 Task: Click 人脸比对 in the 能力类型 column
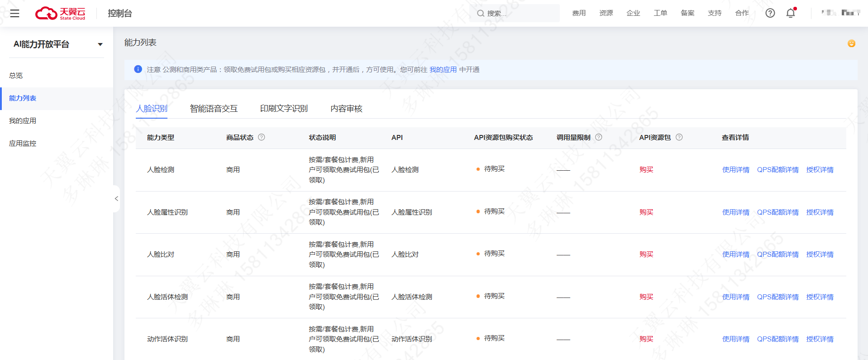(x=161, y=254)
